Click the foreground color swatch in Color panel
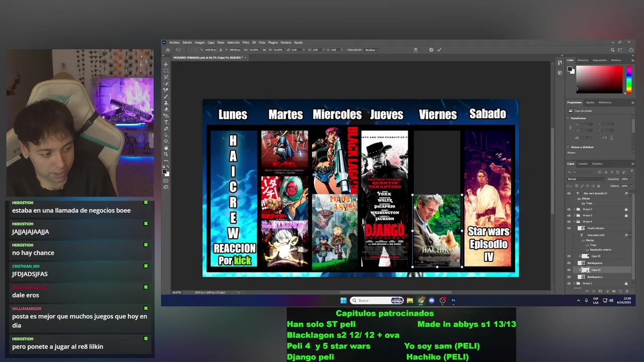Viewport: 644px width, 362px height. pos(570,69)
